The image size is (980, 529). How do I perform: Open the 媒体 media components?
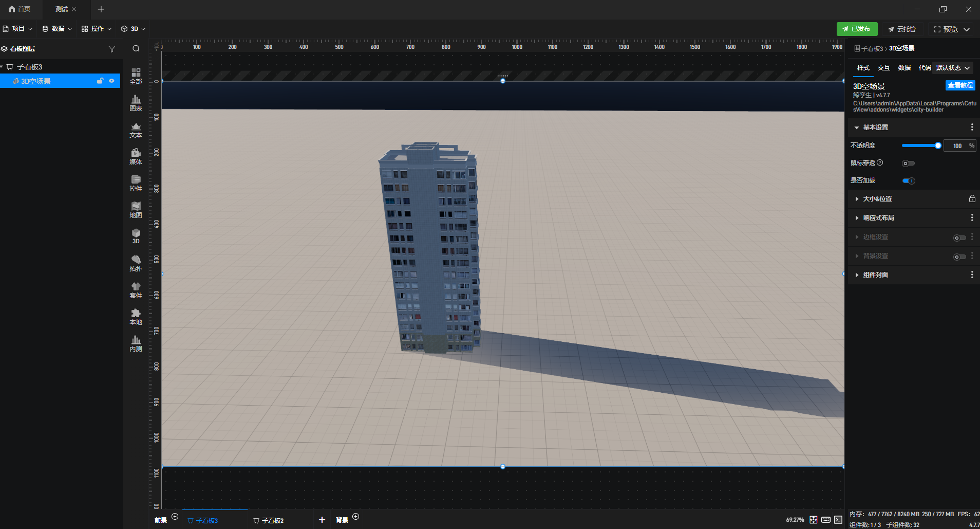[136, 156]
